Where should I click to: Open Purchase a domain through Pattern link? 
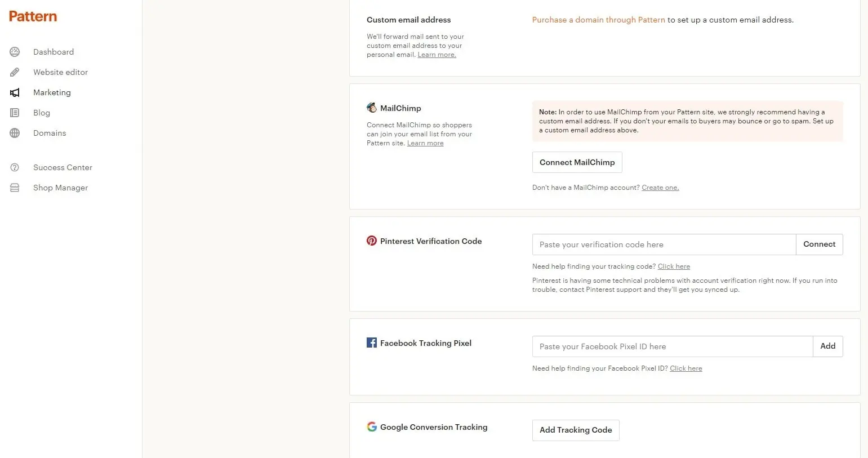pyautogui.click(x=598, y=20)
